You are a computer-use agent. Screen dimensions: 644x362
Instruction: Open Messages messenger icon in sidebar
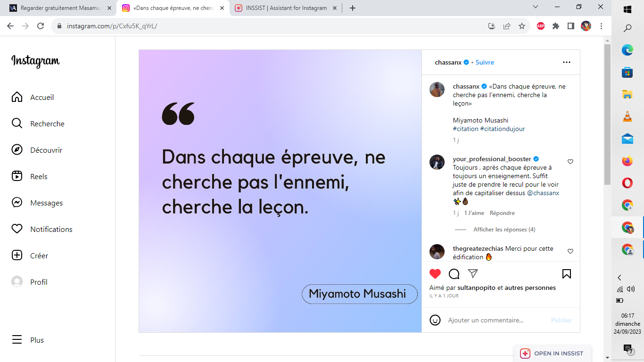click(x=17, y=203)
